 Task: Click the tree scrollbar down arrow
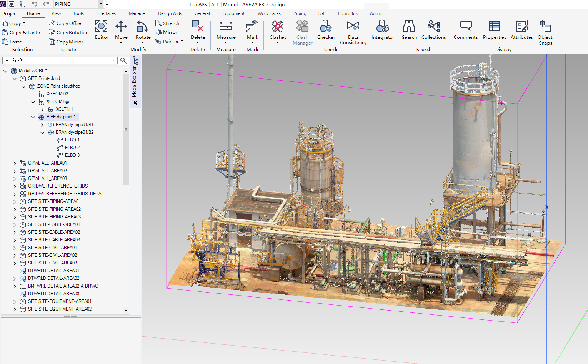[126, 311]
